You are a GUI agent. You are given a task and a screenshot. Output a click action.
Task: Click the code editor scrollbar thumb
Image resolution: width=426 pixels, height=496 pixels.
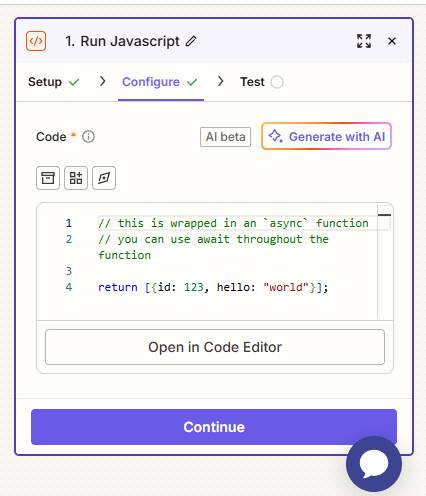click(x=384, y=215)
